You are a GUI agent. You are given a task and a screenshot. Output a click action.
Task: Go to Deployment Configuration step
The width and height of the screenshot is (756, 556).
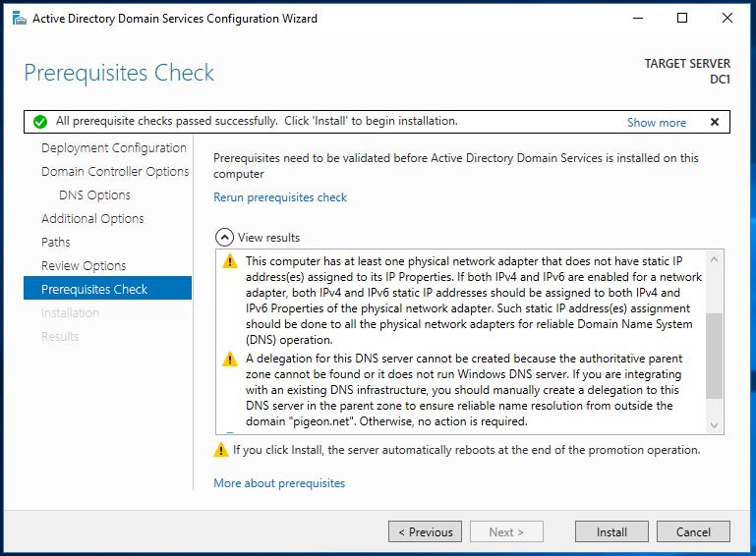pyautogui.click(x=114, y=148)
